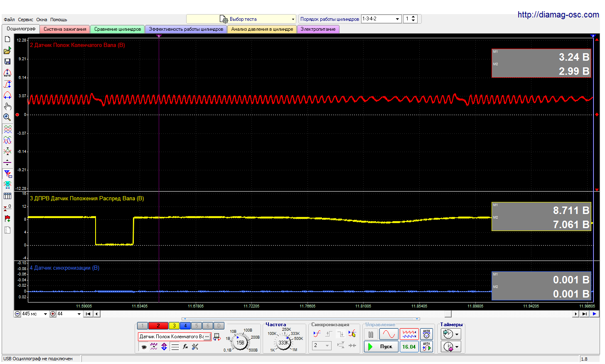
Task: Create a new oscillogram file
Action: click(7, 39)
